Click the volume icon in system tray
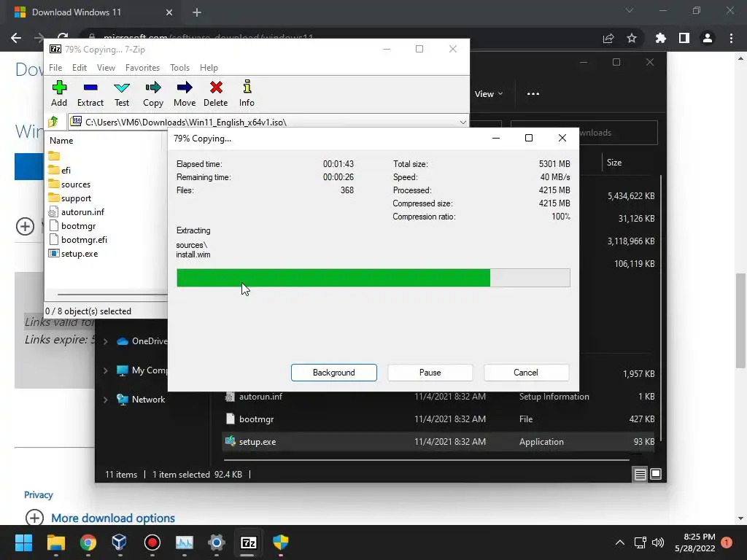747x560 pixels. pyautogui.click(x=658, y=542)
